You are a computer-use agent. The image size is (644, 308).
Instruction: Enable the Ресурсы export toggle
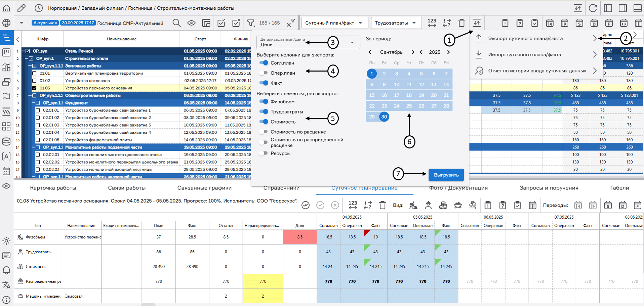264,153
